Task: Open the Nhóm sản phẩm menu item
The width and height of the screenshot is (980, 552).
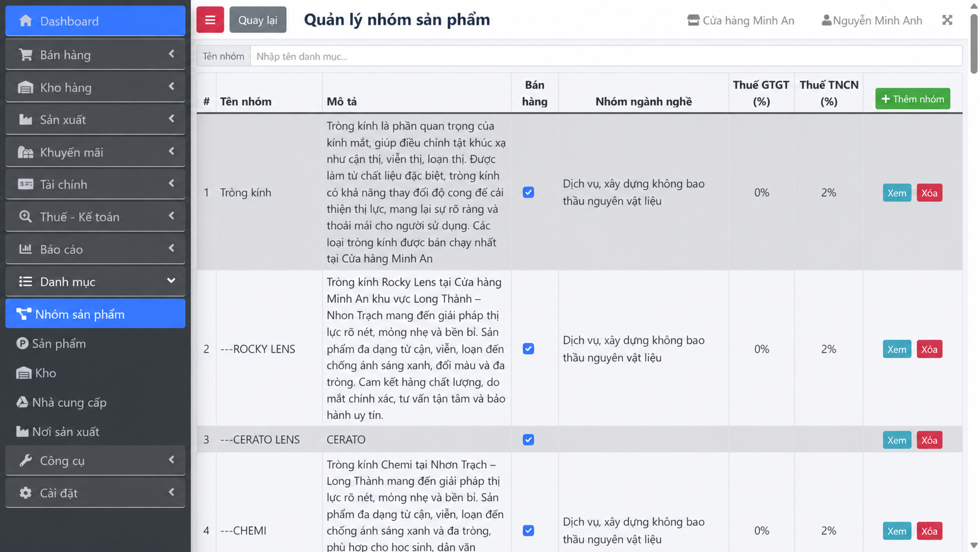Action: pos(95,314)
